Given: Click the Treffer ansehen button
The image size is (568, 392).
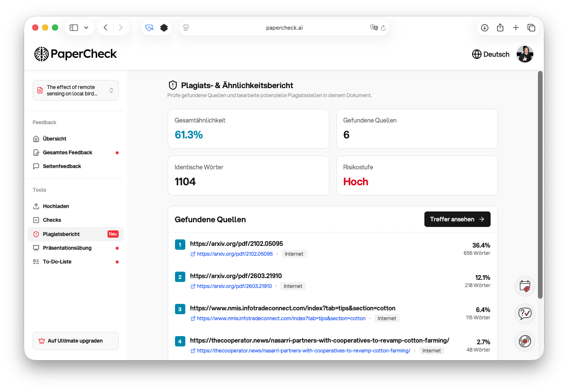Looking at the screenshot, I should click(x=457, y=219).
